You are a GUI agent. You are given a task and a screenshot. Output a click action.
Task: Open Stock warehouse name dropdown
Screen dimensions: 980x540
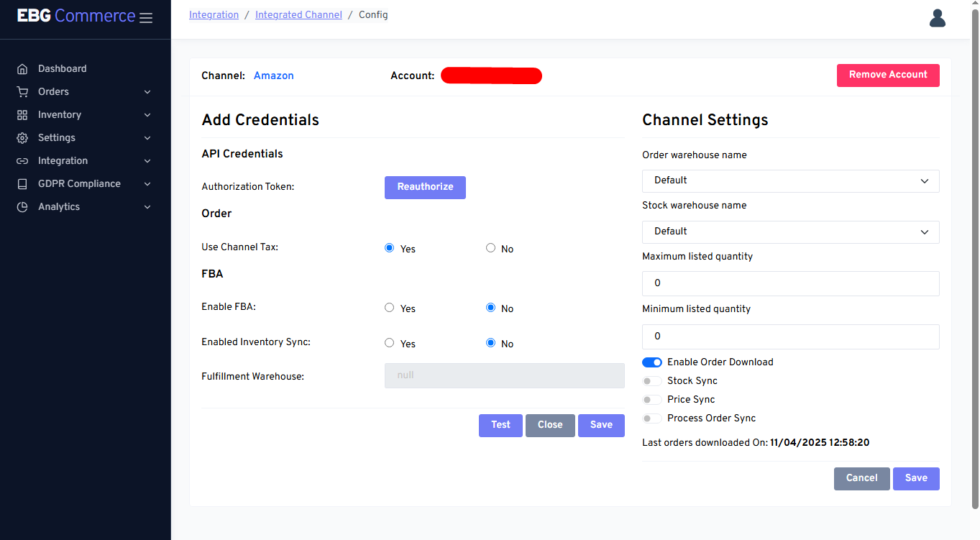(x=790, y=232)
